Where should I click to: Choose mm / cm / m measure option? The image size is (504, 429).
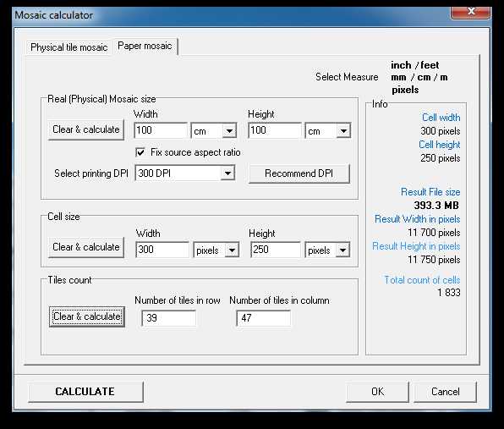[419, 78]
